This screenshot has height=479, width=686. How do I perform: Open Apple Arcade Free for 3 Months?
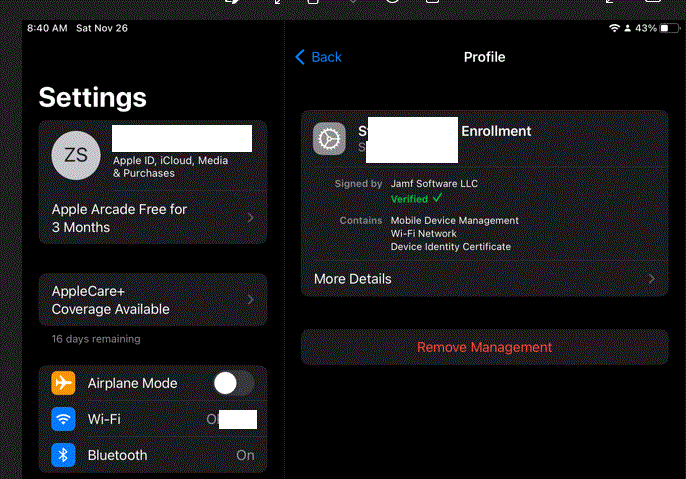click(153, 218)
